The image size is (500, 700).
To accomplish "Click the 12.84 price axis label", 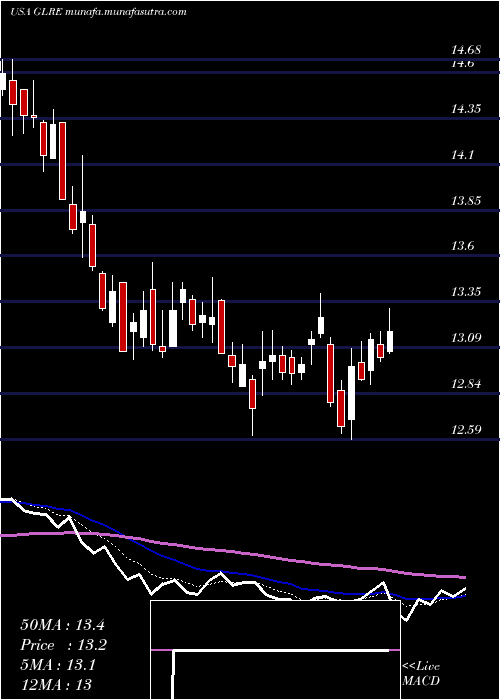I will [466, 384].
